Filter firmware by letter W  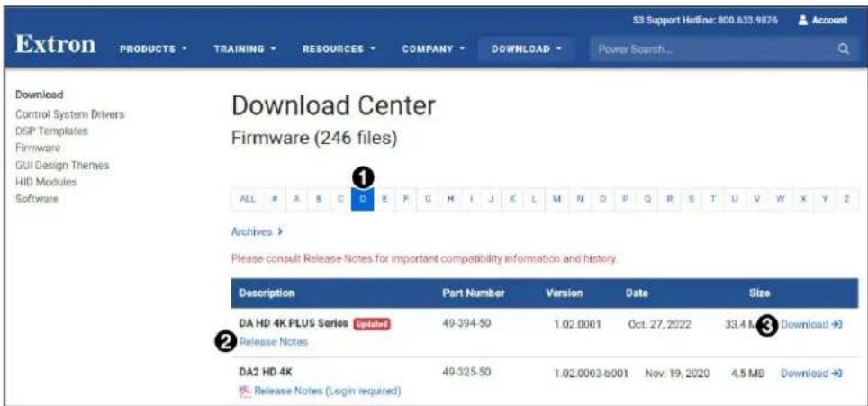click(780, 200)
